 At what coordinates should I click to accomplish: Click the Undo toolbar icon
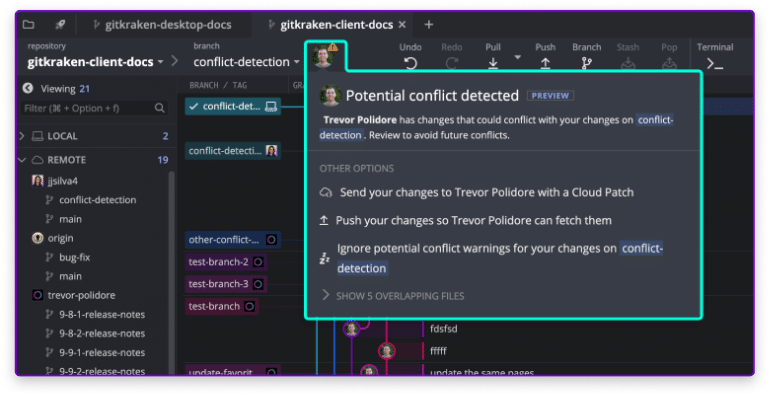click(411, 63)
